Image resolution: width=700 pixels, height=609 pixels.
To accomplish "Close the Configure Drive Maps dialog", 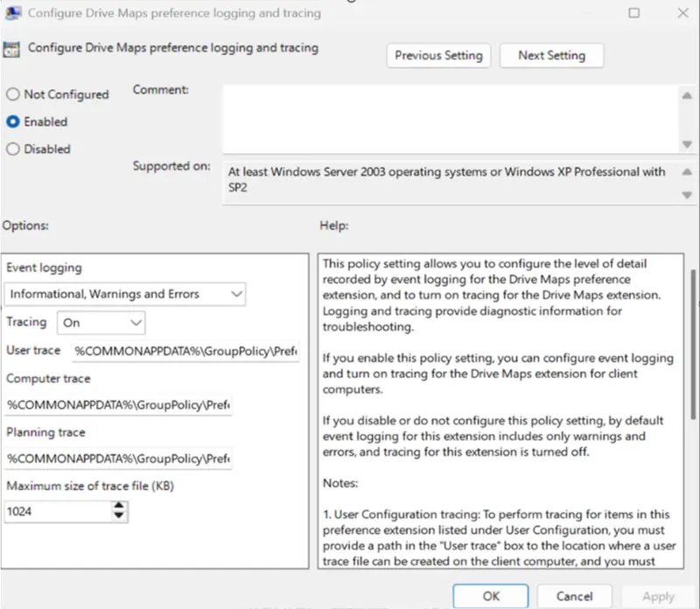I will 683,13.
